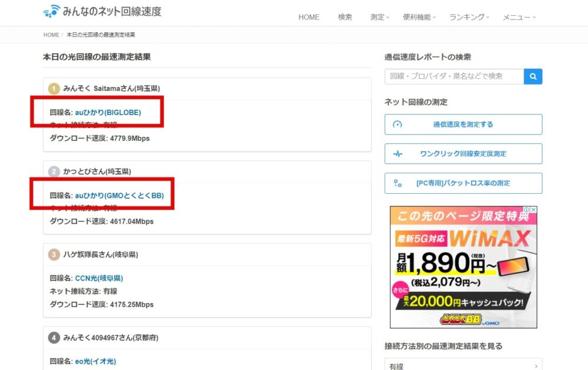Image resolution: width=588 pixels, height=370 pixels.
Task: Click the rank 3 bronze badge
Action: (54, 255)
